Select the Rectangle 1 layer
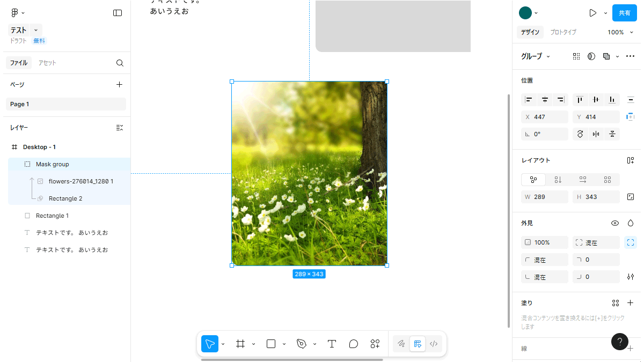Viewport: 644px width, 362px height. pyautogui.click(x=52, y=216)
